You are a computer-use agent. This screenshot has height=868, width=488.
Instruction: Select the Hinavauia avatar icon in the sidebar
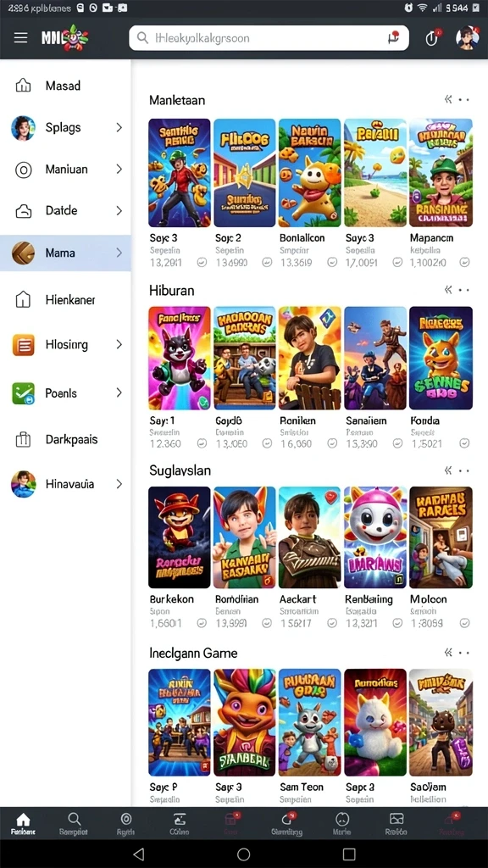pos(23,484)
